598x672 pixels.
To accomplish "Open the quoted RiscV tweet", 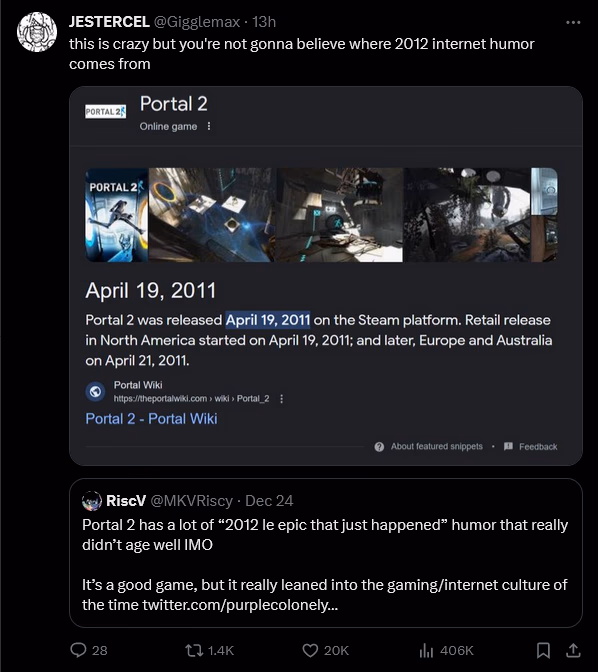I will pos(326,553).
